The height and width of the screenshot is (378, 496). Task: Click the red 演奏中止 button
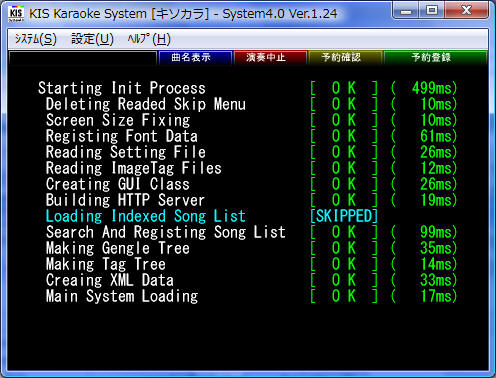[270, 57]
